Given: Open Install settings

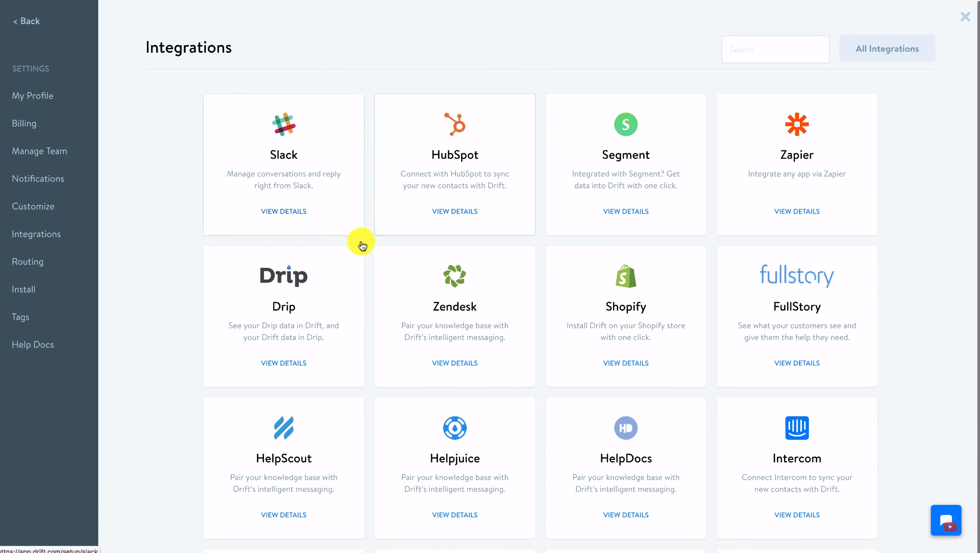Looking at the screenshot, I should tap(24, 289).
